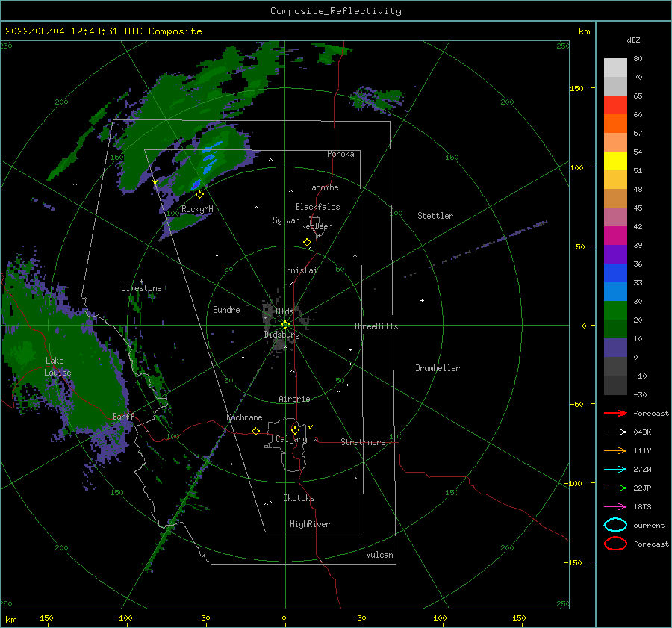
Task: Click the Vulcan town label
Action: pyautogui.click(x=379, y=555)
